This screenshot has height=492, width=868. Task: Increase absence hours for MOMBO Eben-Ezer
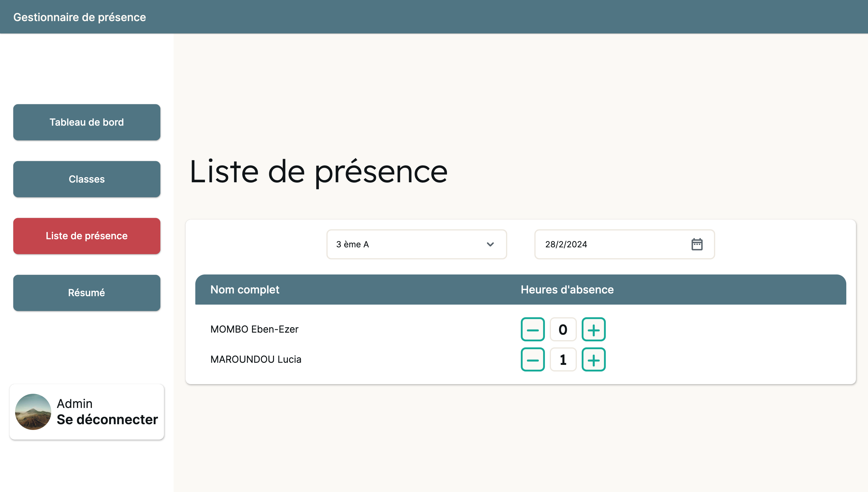pos(593,330)
